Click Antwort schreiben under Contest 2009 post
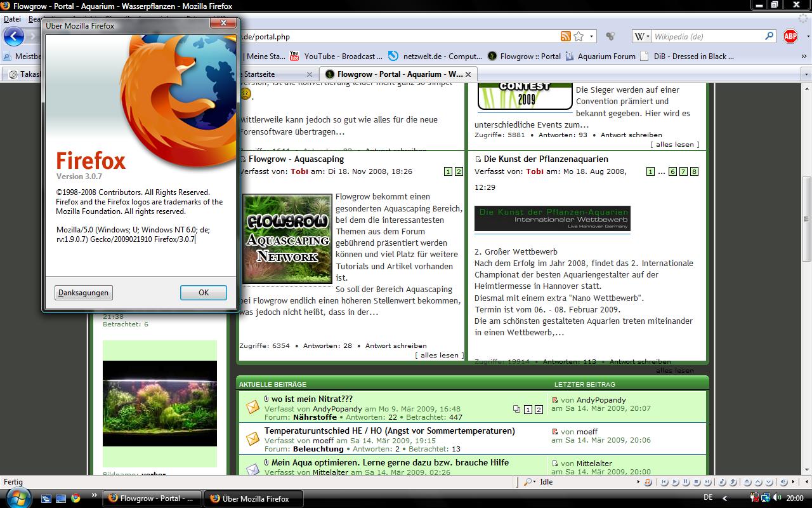812x508 pixels. coord(631,135)
